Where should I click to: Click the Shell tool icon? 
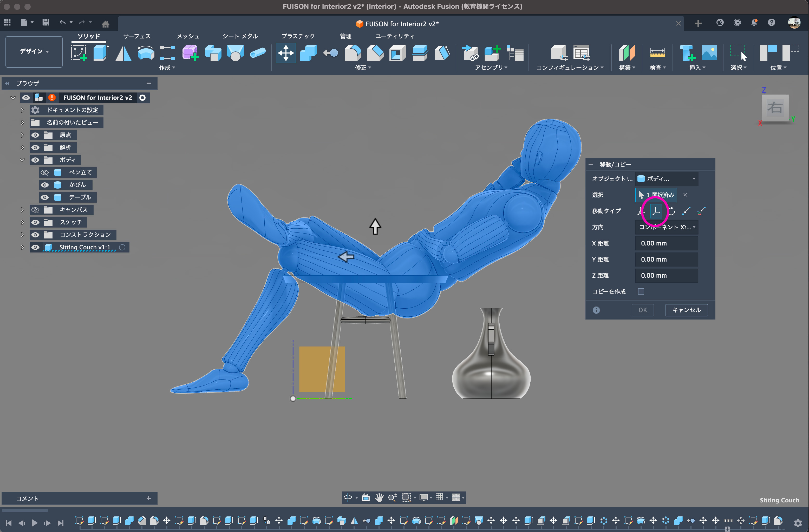click(x=397, y=53)
